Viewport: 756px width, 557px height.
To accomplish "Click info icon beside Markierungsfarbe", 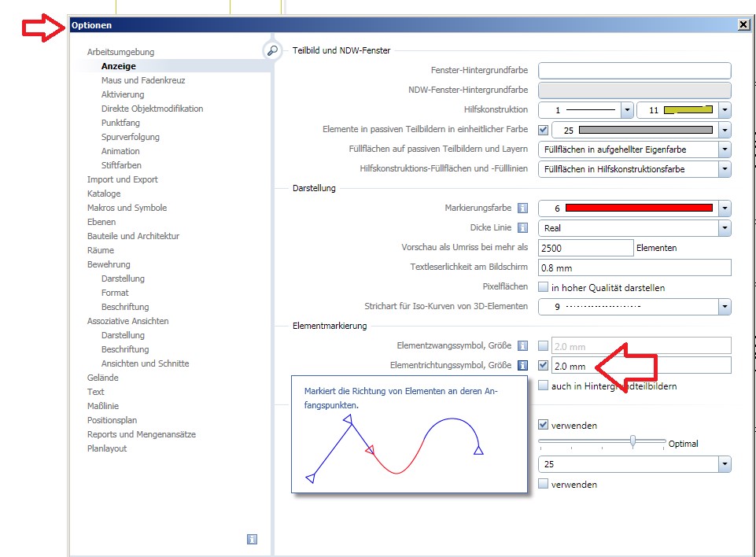I will (522, 208).
